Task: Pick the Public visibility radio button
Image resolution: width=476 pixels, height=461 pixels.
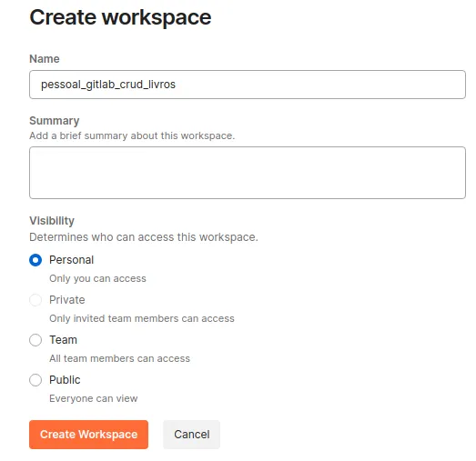Action: click(x=35, y=380)
